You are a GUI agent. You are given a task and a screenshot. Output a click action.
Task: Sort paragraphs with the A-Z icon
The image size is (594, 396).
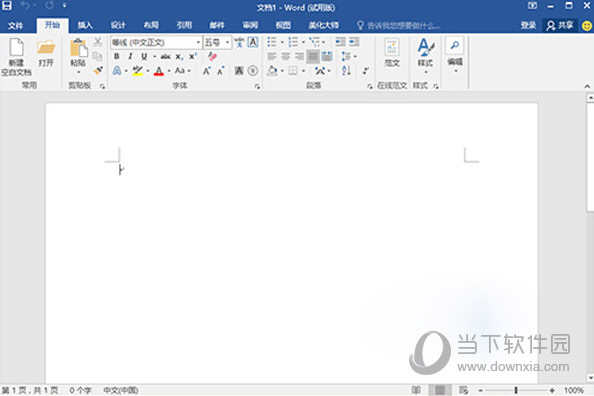[346, 70]
